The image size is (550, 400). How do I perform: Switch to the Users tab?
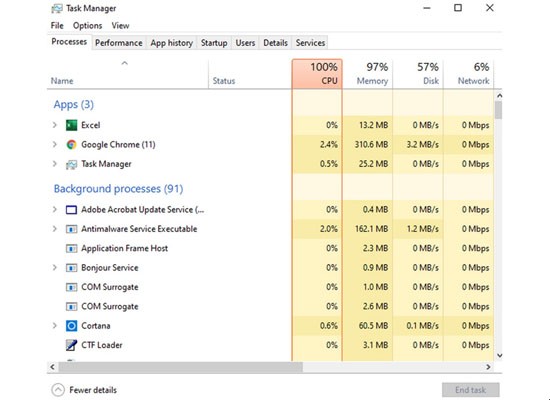click(245, 43)
